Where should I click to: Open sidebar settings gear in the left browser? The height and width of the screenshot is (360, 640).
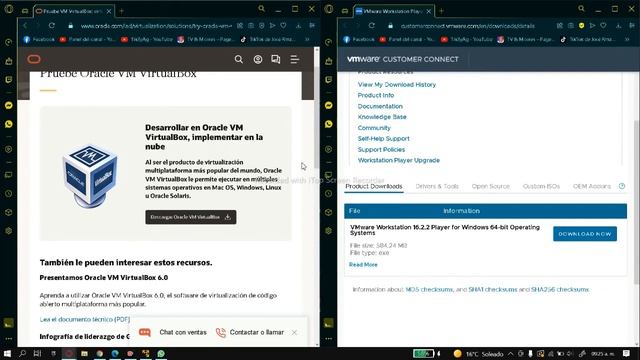click(9, 231)
